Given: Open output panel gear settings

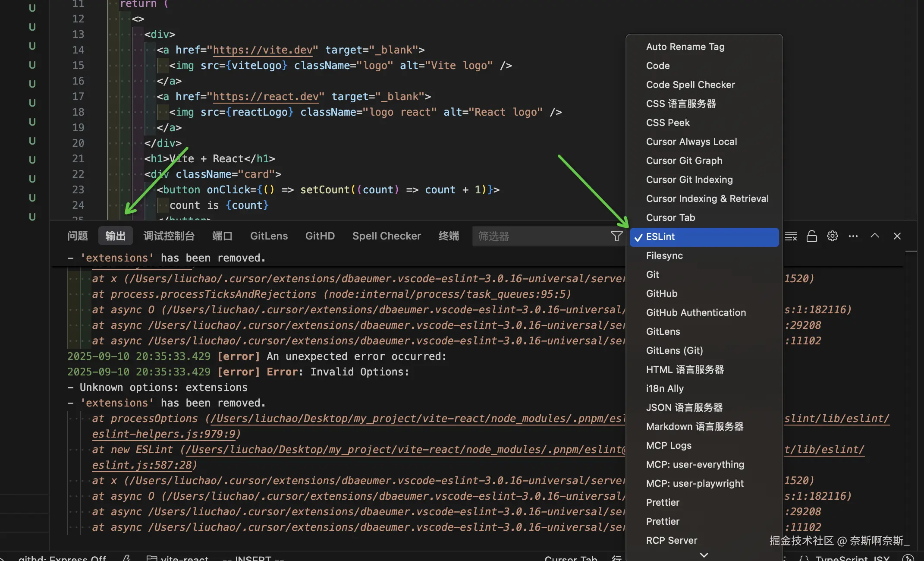Looking at the screenshot, I should [832, 236].
